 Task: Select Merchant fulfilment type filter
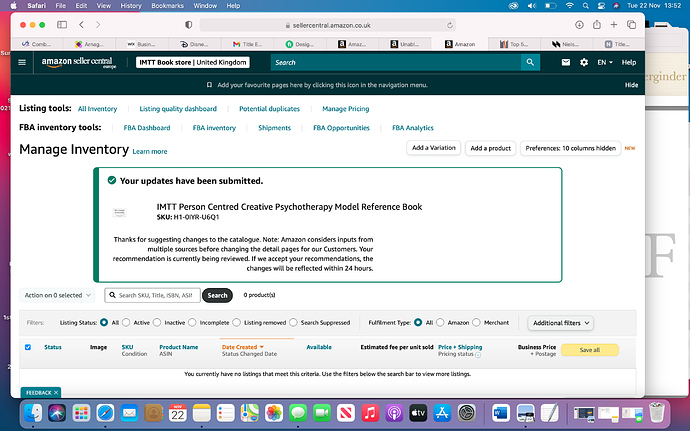tap(476, 323)
